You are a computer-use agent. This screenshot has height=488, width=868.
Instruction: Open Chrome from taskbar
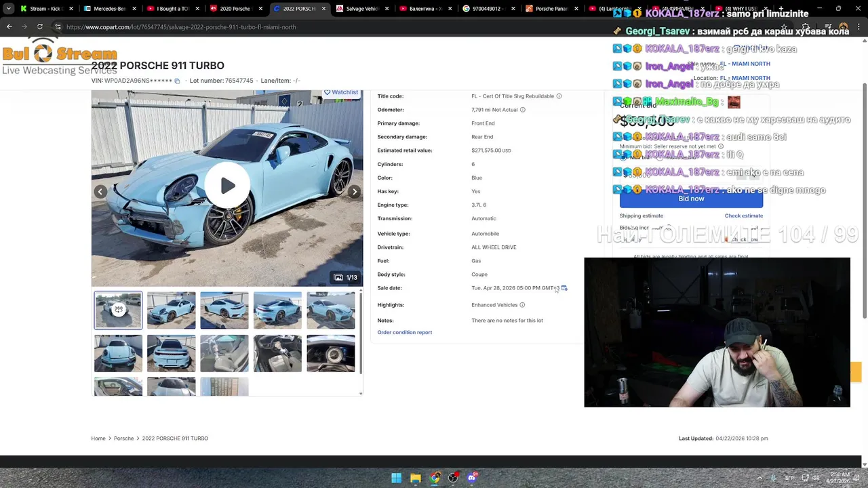point(434,478)
